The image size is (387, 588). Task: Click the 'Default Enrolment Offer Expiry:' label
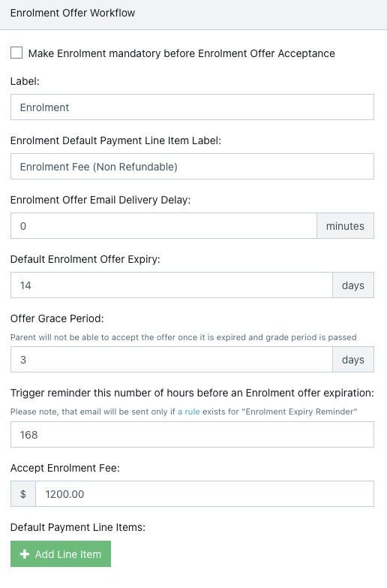click(x=85, y=260)
